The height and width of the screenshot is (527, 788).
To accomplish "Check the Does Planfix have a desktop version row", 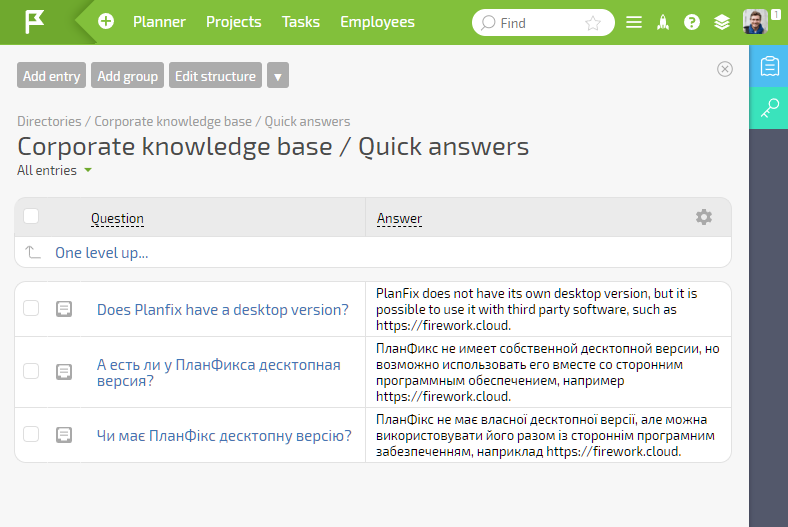I will [31, 308].
